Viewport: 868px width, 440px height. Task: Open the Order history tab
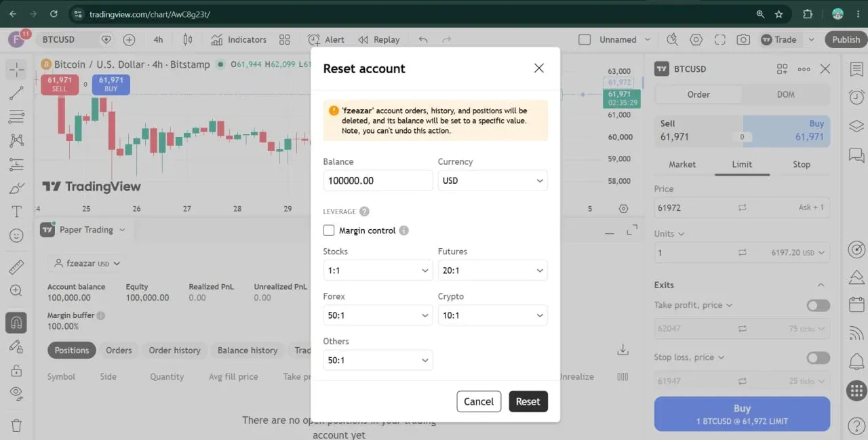point(175,351)
